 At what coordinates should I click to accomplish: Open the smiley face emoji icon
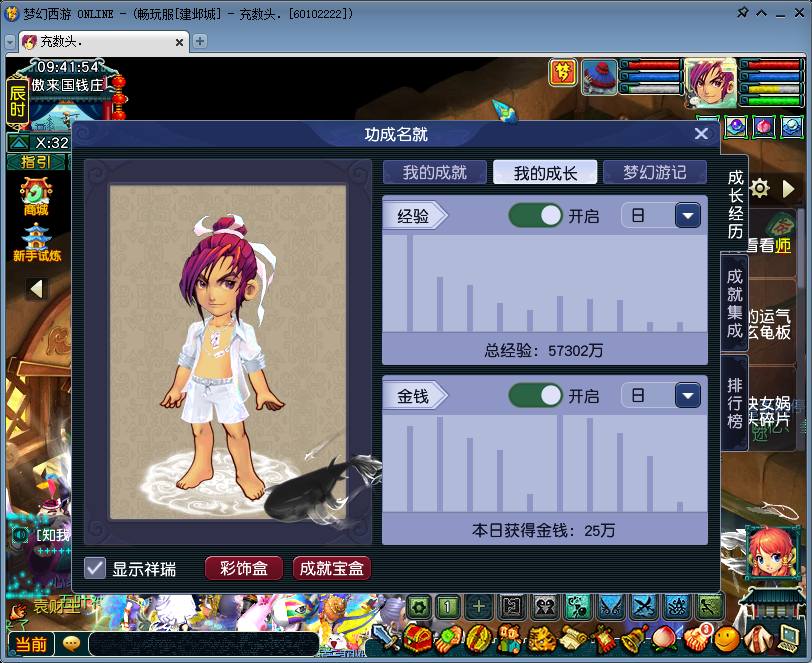coord(727,640)
